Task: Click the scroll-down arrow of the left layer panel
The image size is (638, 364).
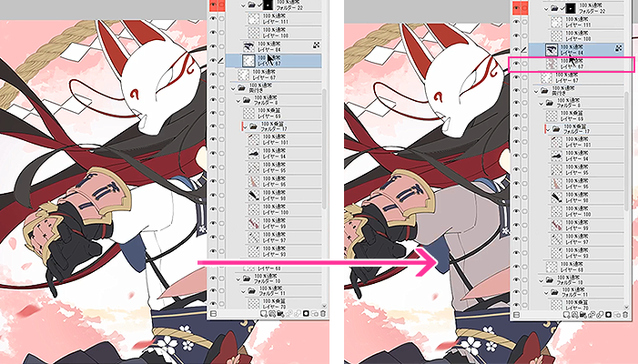Action: 324,306
